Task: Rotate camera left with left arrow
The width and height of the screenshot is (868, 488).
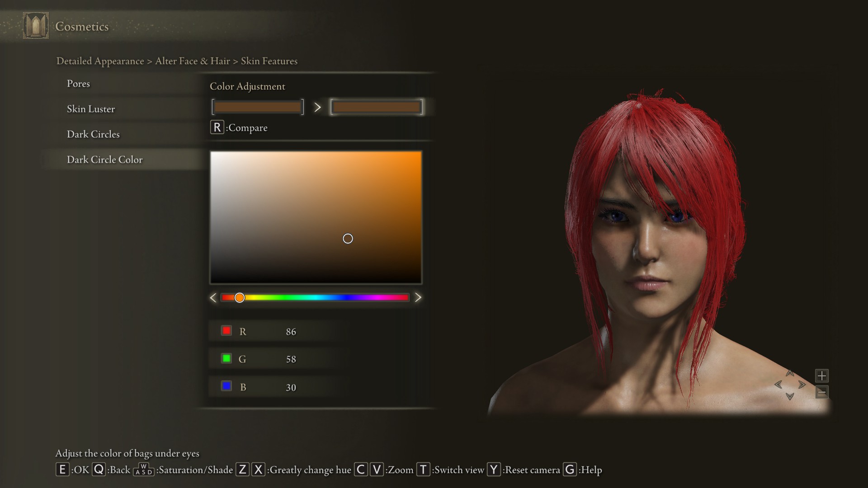Action: 778,385
